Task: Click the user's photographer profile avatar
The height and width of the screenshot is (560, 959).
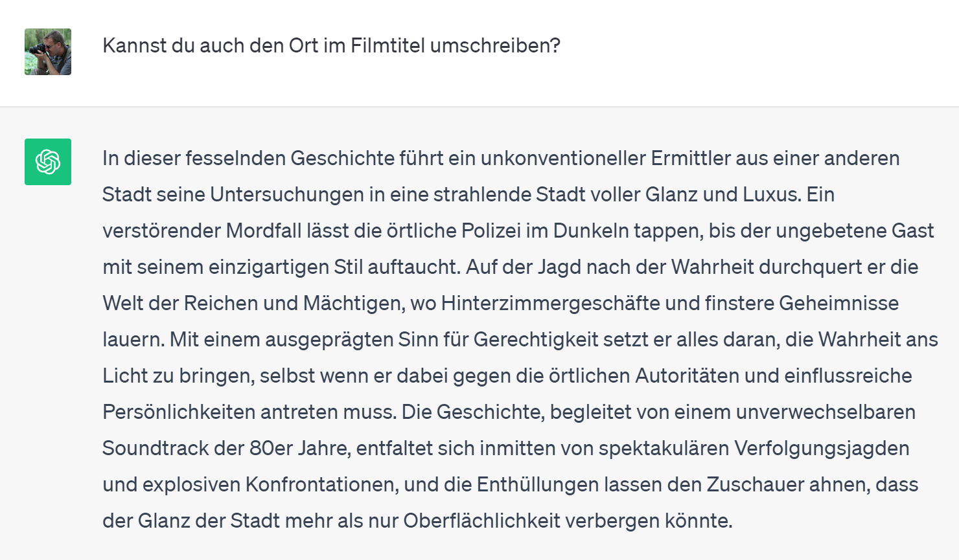Action: point(48,52)
